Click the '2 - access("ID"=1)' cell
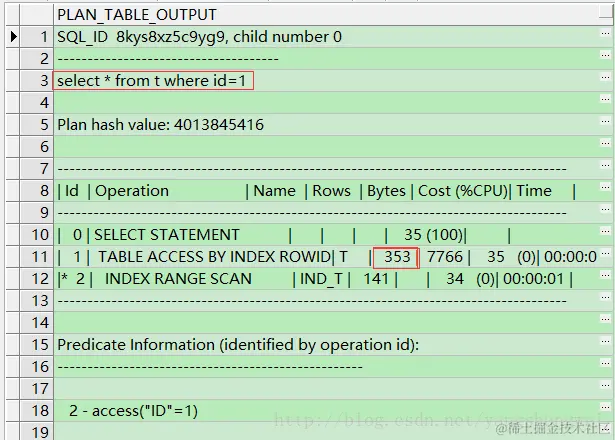 coord(333,411)
